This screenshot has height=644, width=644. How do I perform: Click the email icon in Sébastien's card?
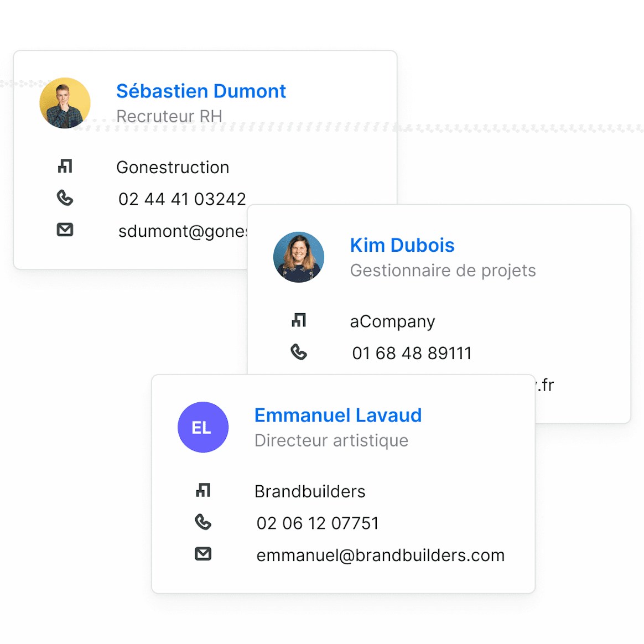pos(65,230)
